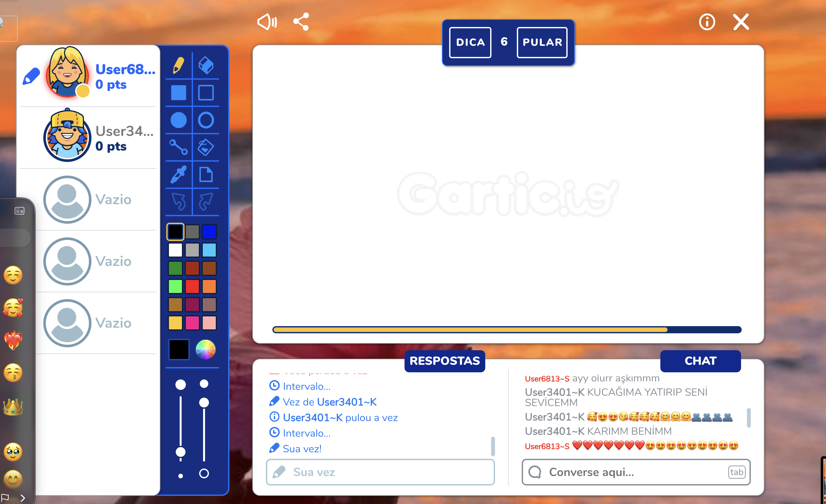
Task: Pick the yellow color swatch
Action: click(x=175, y=323)
